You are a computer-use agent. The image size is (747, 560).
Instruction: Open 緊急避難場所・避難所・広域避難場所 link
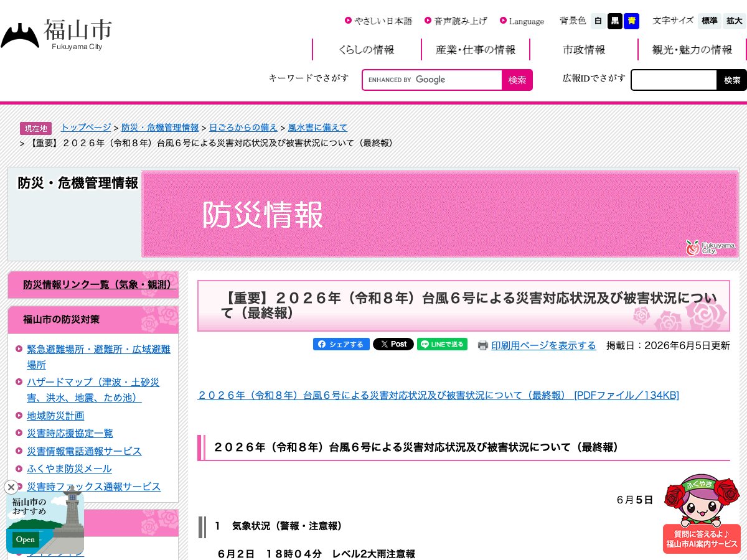(98, 357)
